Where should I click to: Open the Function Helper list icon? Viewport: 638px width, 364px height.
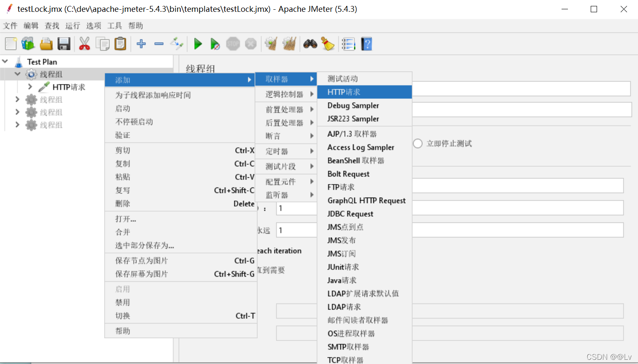348,44
